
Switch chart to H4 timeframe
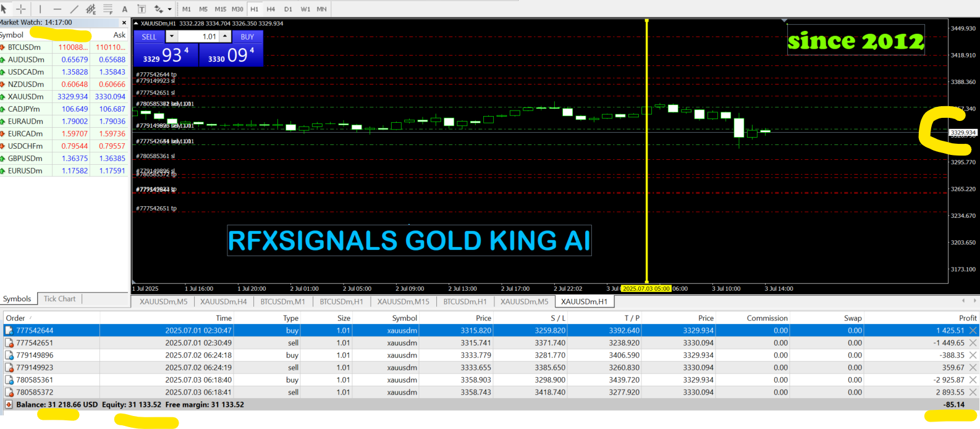(271, 9)
